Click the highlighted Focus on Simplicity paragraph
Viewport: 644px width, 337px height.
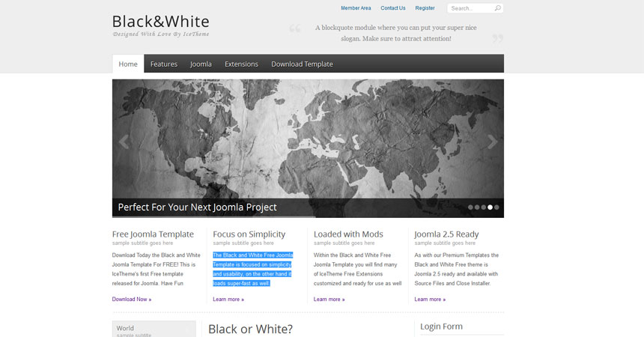point(252,269)
